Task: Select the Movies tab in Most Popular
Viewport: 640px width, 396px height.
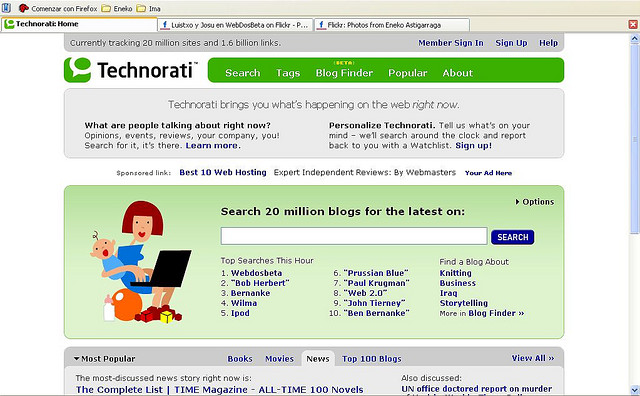Action: 279,359
